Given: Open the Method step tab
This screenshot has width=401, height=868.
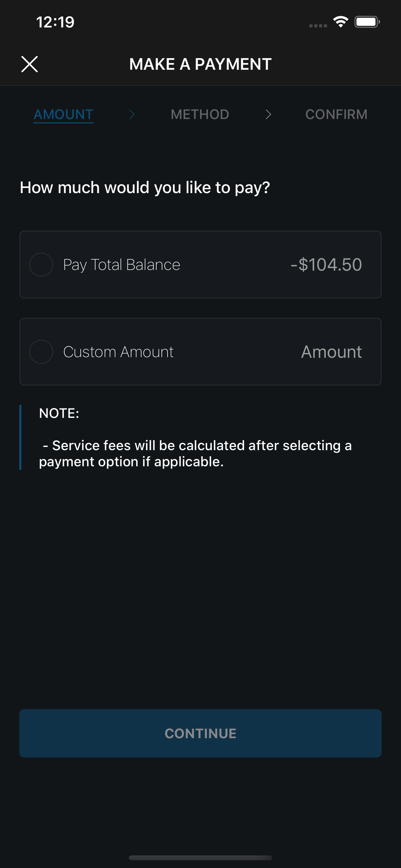Looking at the screenshot, I should (x=200, y=115).
